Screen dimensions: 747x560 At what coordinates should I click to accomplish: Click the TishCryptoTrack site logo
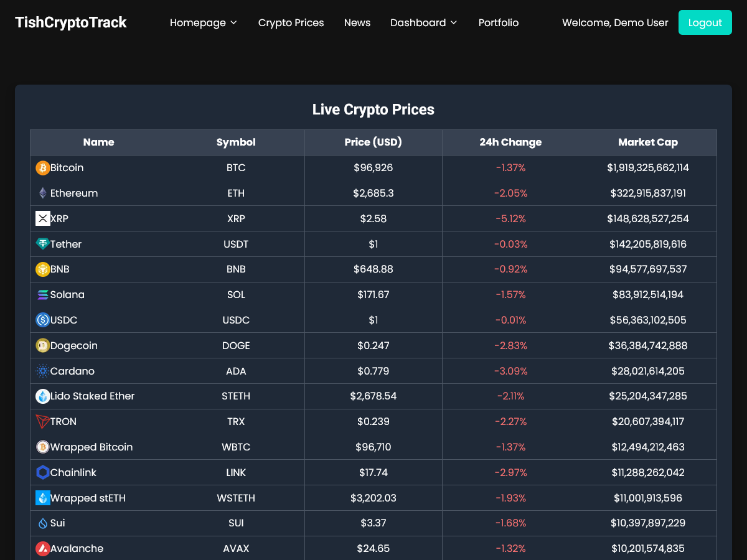(x=71, y=23)
